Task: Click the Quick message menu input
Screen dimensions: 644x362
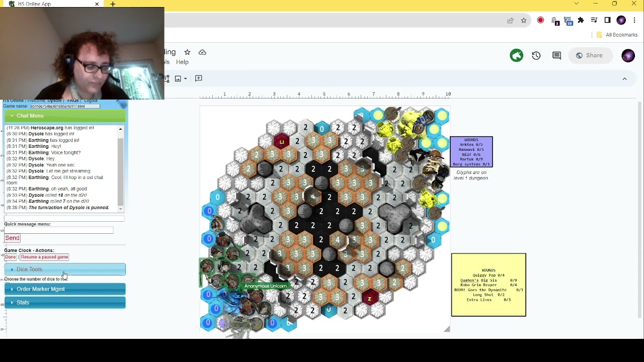Action: (x=59, y=230)
